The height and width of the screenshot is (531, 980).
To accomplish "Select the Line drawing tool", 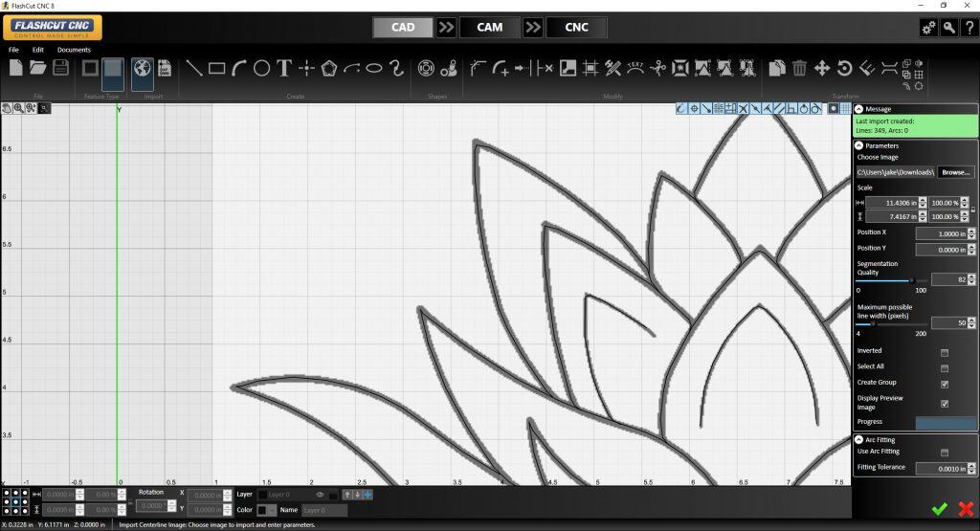I will (194, 68).
